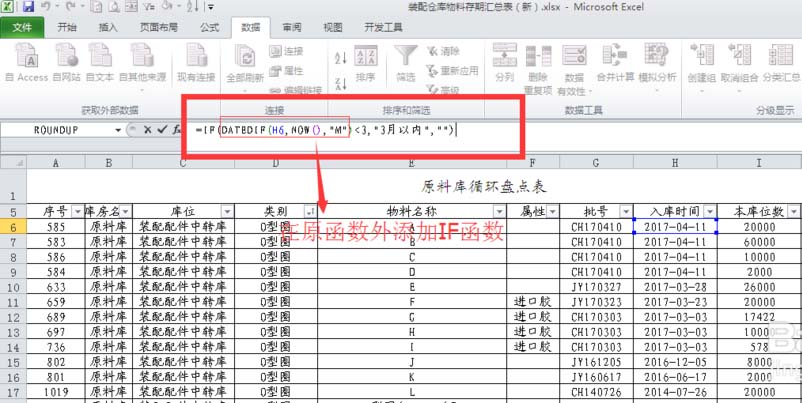Sort descending with Z-A icon
This screenshot has height=403, width=802.
coord(341,83)
